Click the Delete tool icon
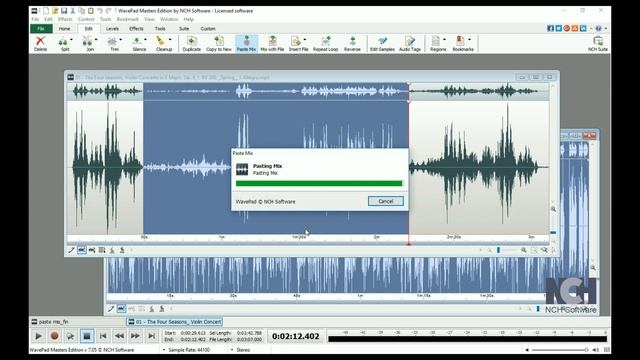Viewport: 640px width, 360px height. pos(40,43)
